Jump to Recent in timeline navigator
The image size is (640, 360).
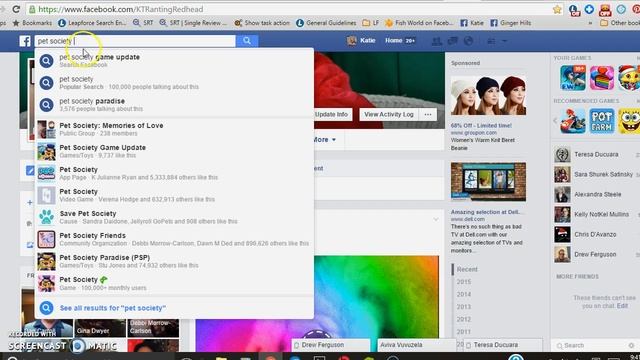point(467,269)
